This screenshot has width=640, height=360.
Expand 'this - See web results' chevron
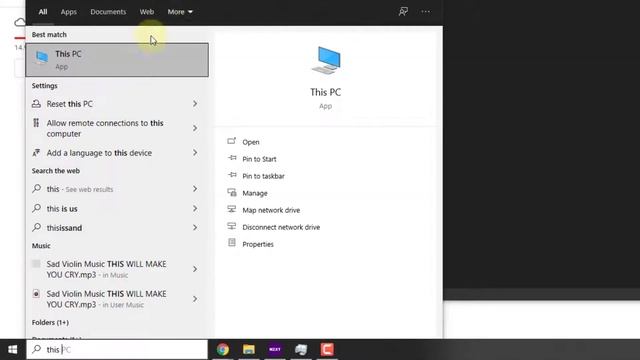tap(195, 189)
